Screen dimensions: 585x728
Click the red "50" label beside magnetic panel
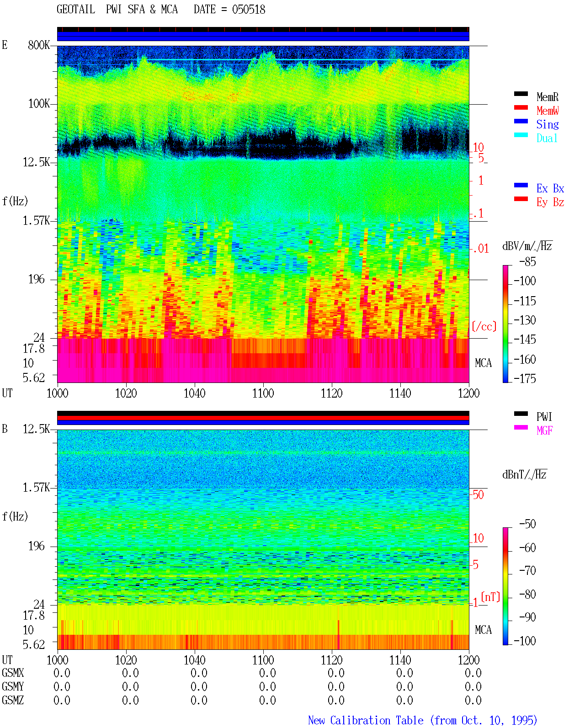478,494
